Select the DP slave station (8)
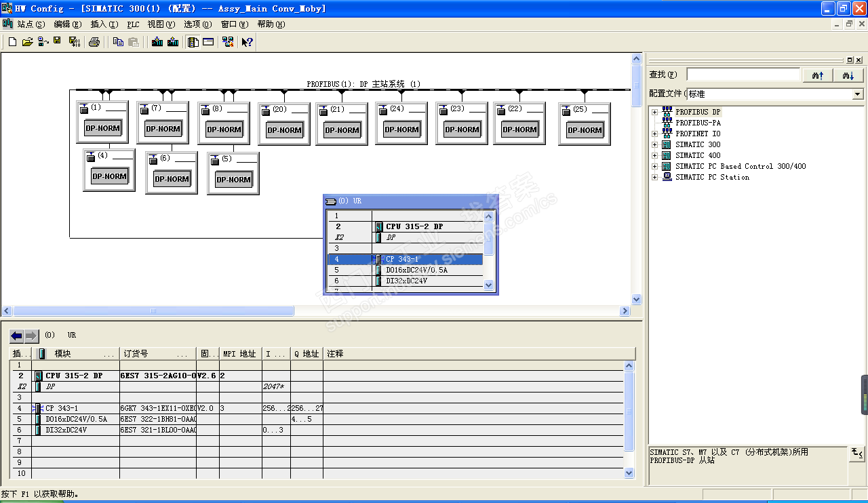This screenshot has height=503, width=868. [224, 123]
